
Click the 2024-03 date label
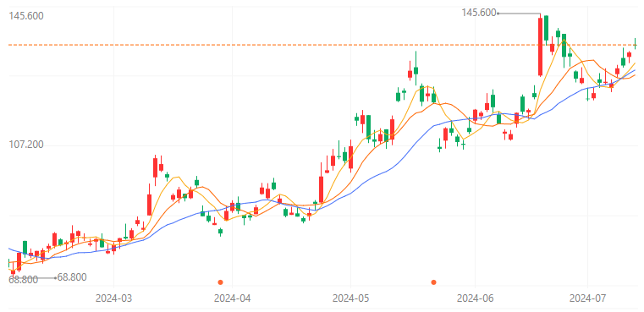pos(113,298)
